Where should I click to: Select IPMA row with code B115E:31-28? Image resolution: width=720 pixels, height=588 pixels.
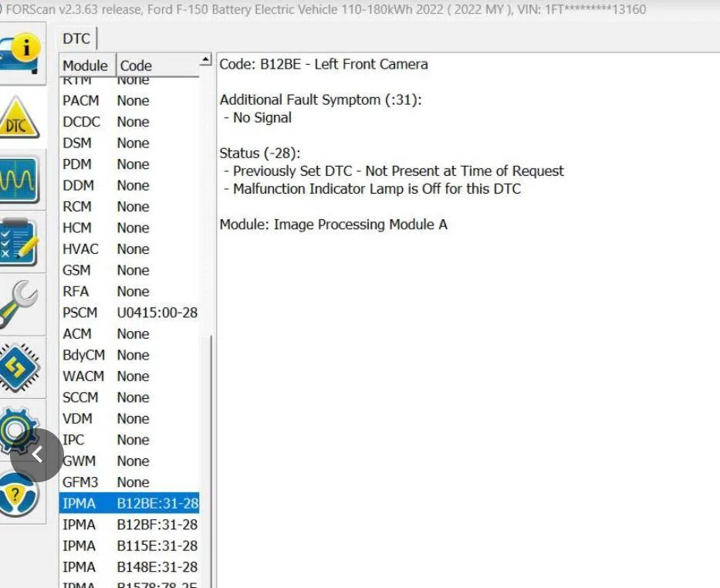pyautogui.click(x=129, y=546)
